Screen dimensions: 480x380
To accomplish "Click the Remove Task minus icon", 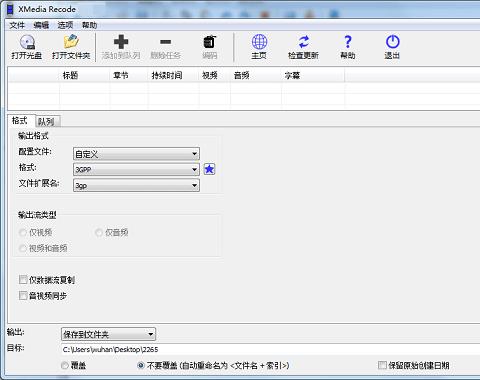I will 165,42.
